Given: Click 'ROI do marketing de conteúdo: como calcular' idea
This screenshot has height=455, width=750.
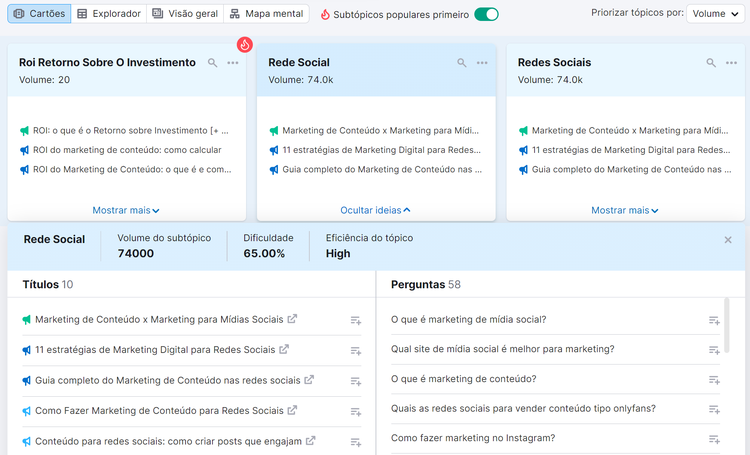Looking at the screenshot, I should 127,150.
